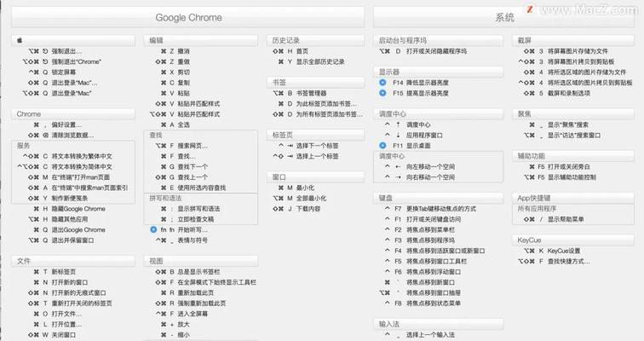Screen dimensions: 644x341
Task: Click the 剪切 shortcut row
Action: 175,72
